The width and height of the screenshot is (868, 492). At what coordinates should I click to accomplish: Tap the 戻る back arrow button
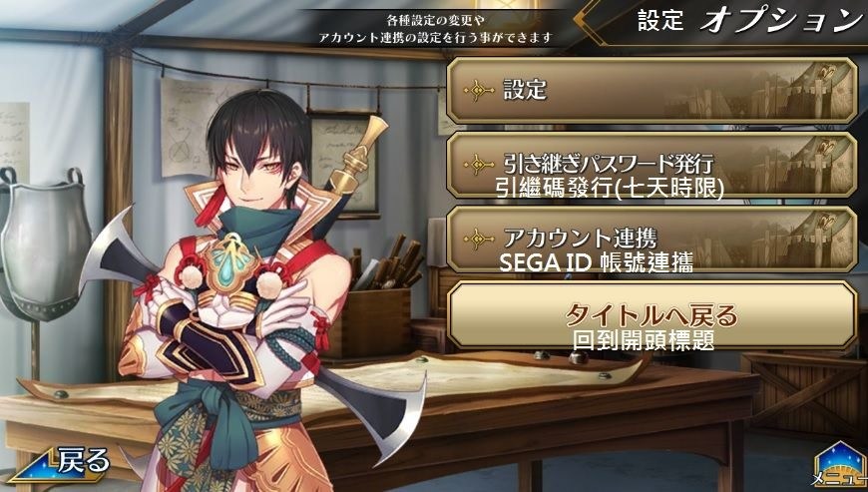[60, 464]
